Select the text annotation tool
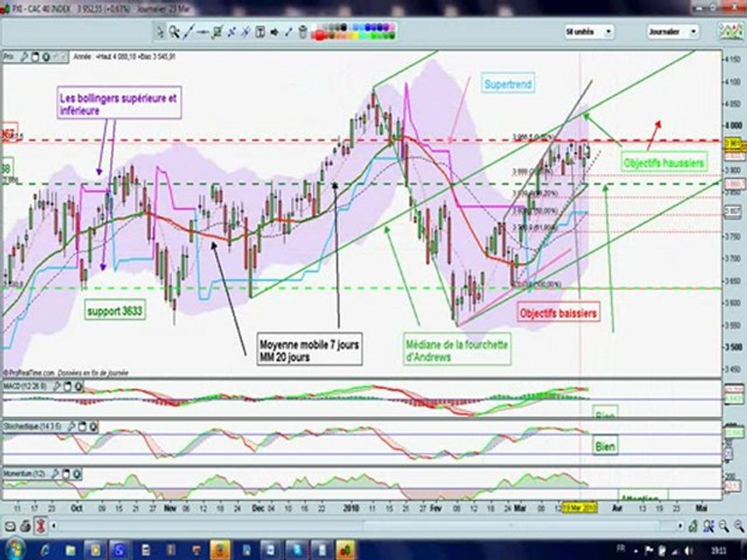This screenshot has width=747, height=560. click(x=260, y=32)
